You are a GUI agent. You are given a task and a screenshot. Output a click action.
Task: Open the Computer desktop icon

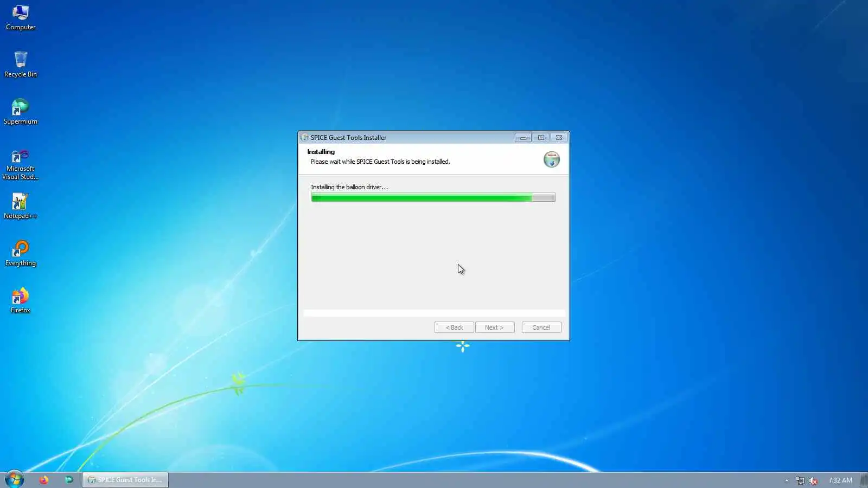tap(21, 18)
